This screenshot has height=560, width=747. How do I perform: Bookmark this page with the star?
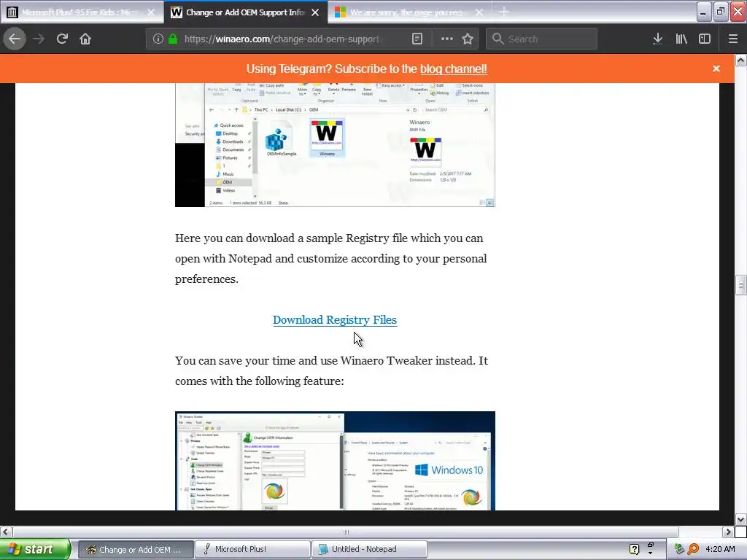pyautogui.click(x=468, y=39)
